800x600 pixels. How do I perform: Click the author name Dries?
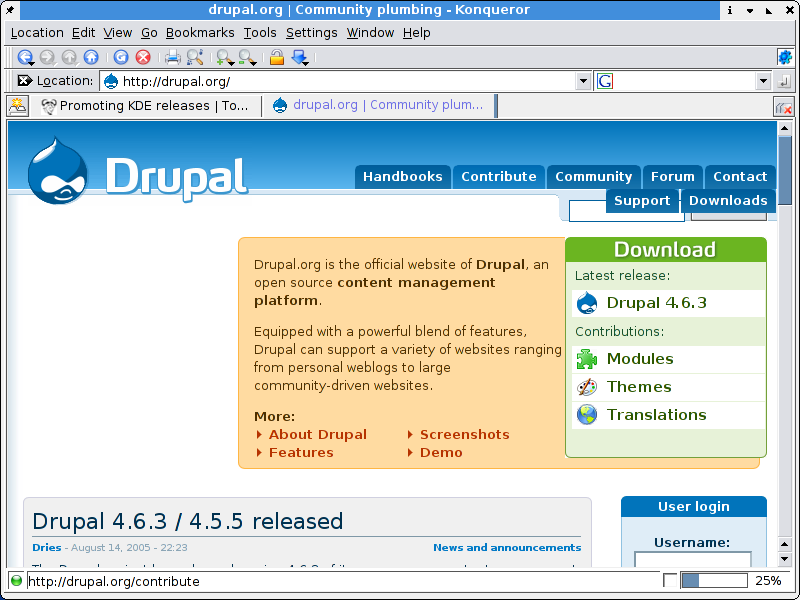click(46, 547)
